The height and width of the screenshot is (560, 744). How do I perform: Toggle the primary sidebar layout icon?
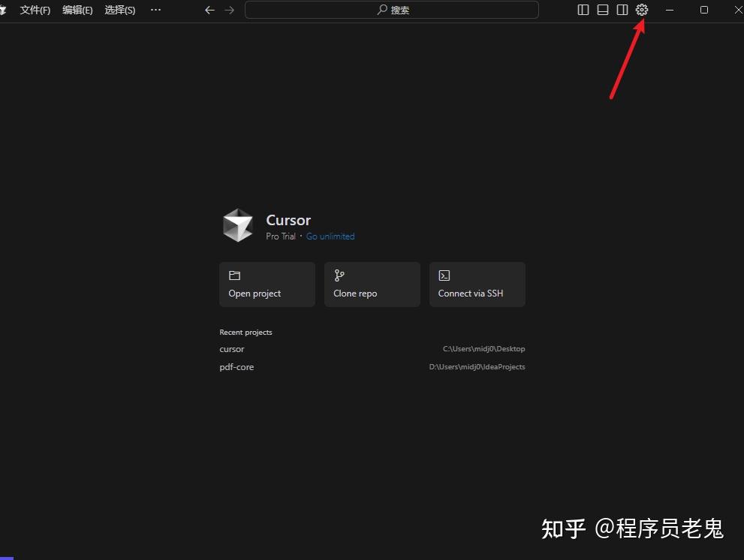tap(583, 10)
